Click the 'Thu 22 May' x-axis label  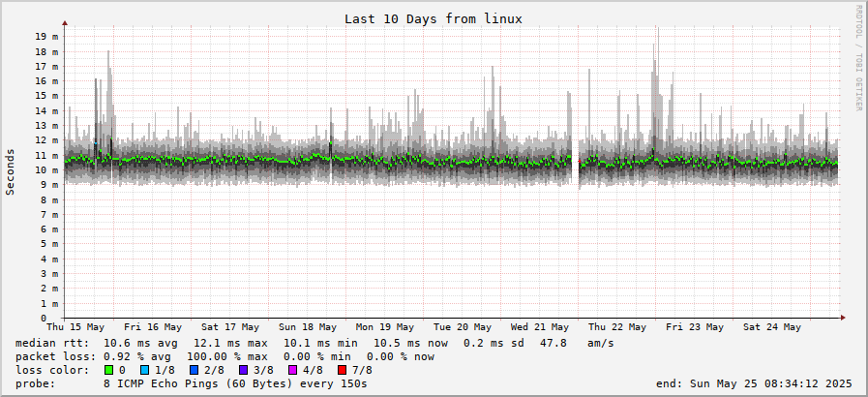(x=617, y=327)
